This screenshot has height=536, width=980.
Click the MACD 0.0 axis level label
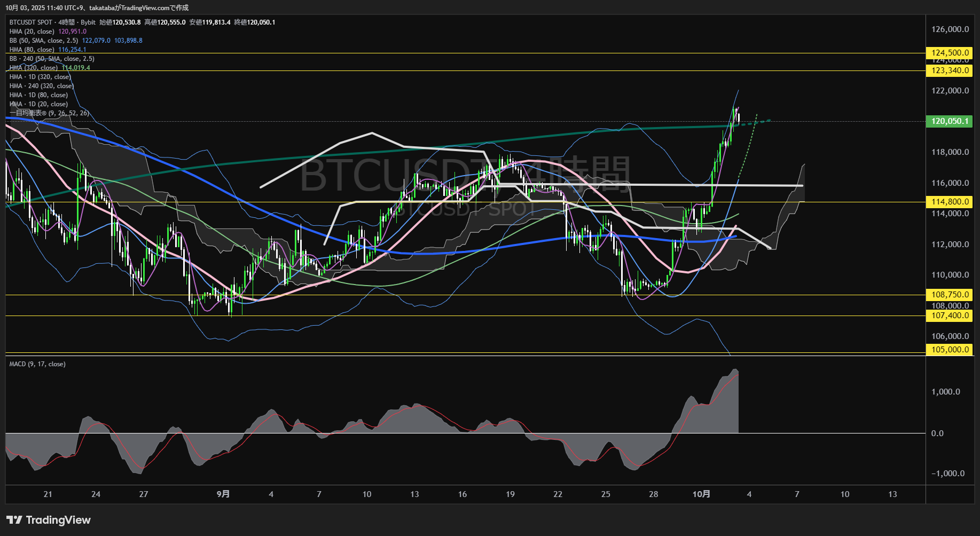click(x=937, y=433)
